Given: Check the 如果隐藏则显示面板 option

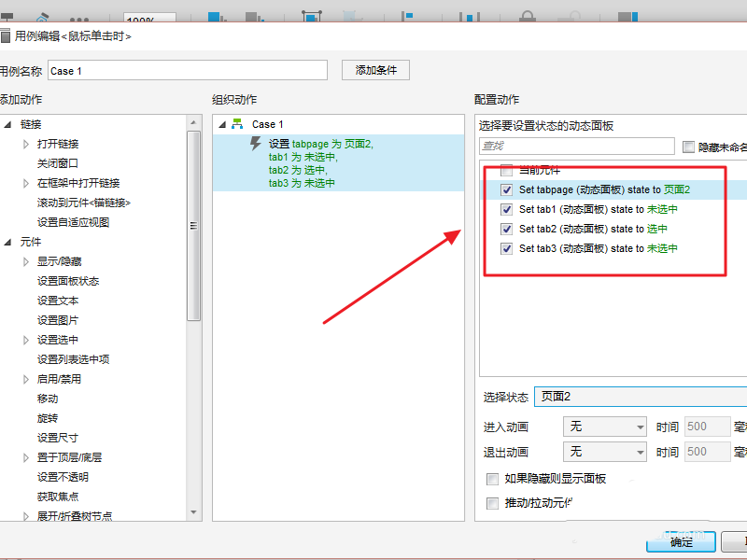Looking at the screenshot, I should pyautogui.click(x=492, y=480).
